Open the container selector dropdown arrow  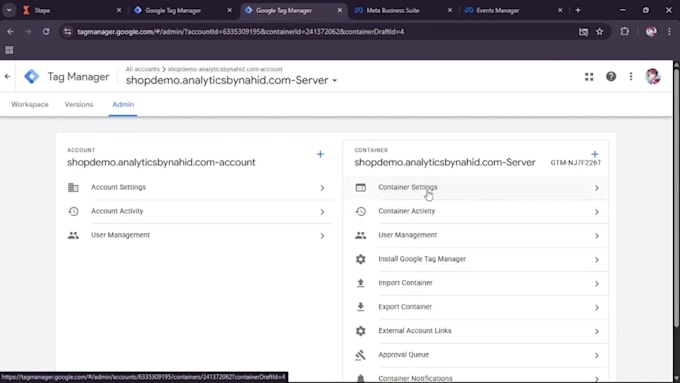(334, 81)
